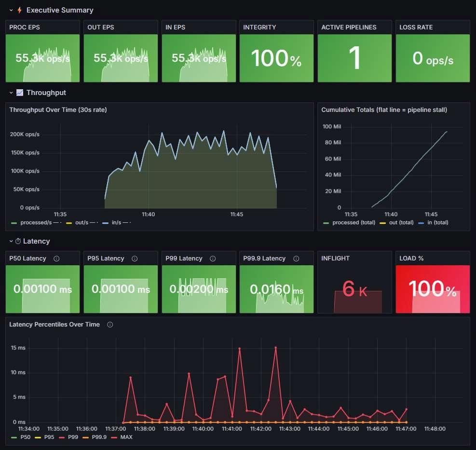Click the green processed/s legend color swatch
Screen dimensions: 476x450
(x=14, y=223)
